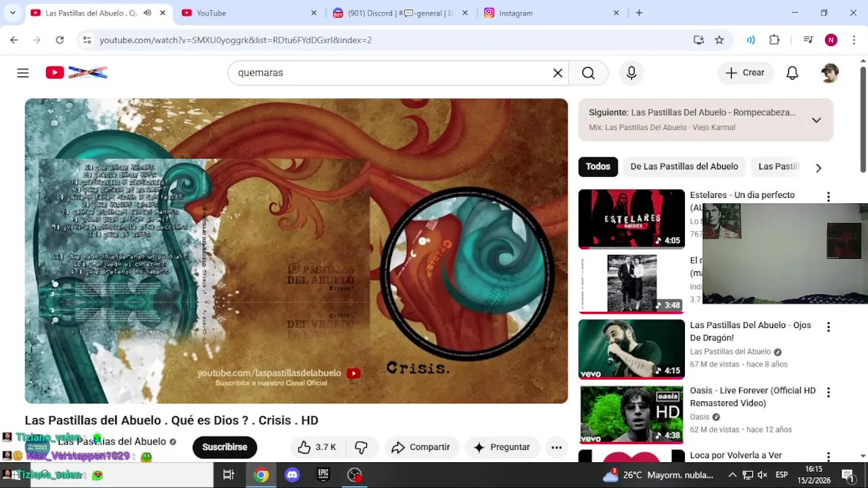Open Chrome profile N button
This screenshot has width=868, height=488.
click(831, 40)
